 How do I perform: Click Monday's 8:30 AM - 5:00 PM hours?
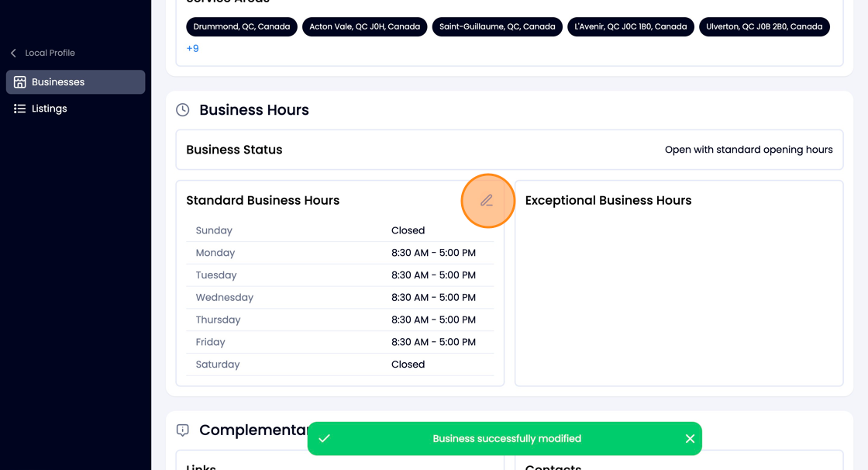[x=433, y=253]
